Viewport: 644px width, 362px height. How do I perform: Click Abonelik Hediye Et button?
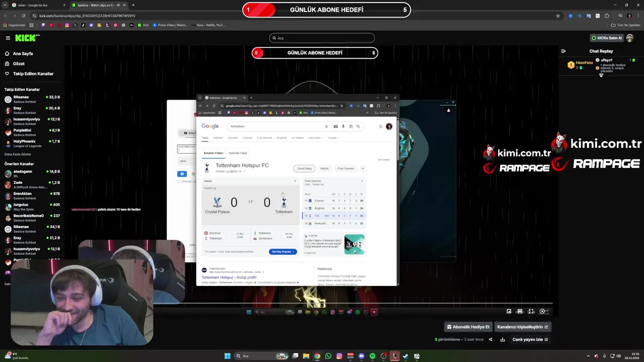point(468,327)
